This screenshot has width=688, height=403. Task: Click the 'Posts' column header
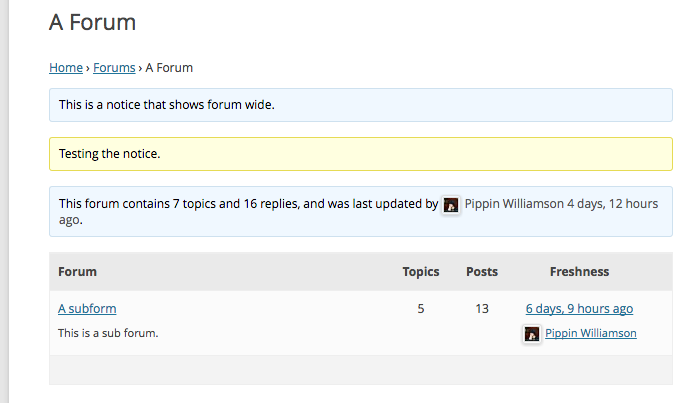482,272
